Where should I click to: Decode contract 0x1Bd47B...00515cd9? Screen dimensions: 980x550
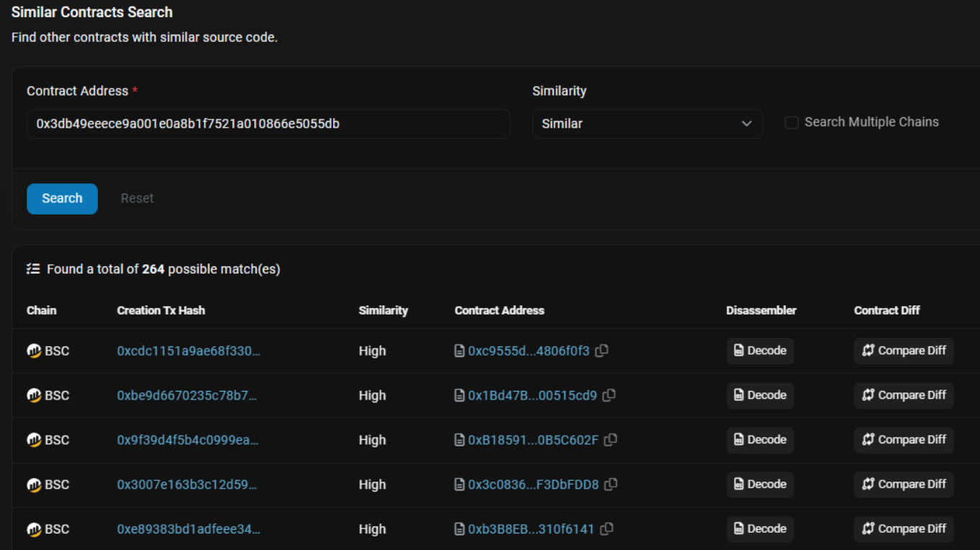click(760, 396)
